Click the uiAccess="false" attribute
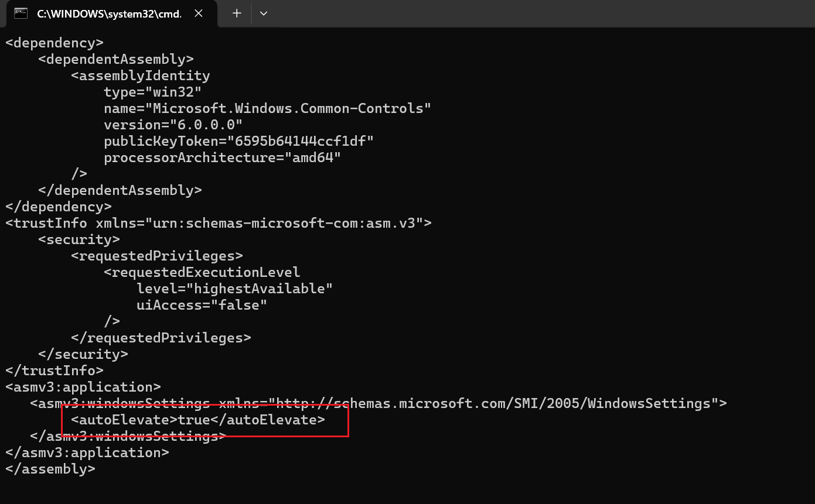The width and height of the screenshot is (815, 504). coord(202,305)
